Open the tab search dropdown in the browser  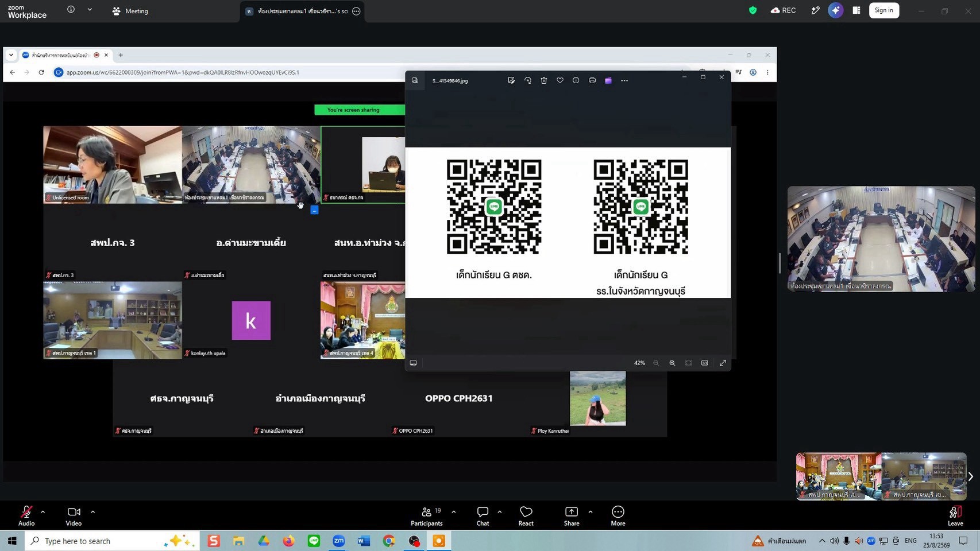[x=11, y=55]
